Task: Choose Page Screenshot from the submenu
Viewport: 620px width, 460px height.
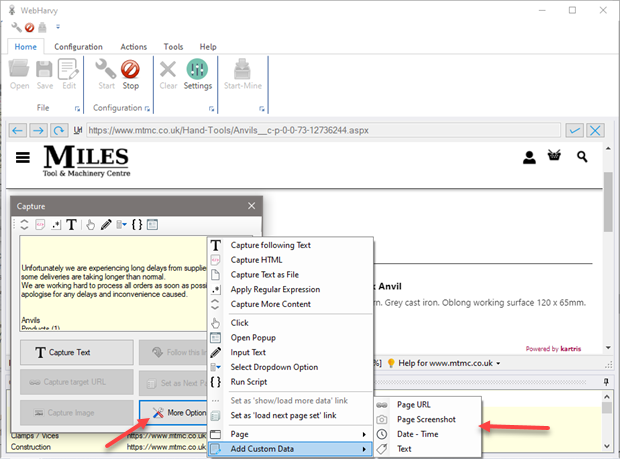Action: pos(426,419)
